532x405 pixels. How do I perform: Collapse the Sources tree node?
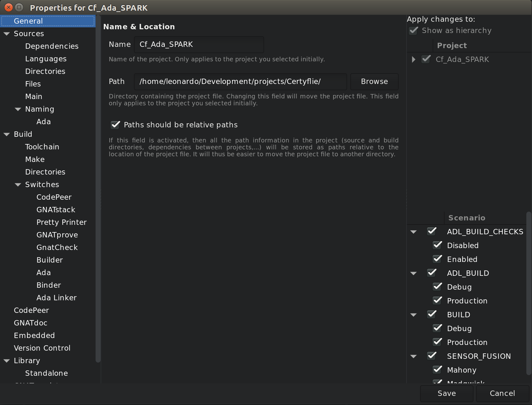7,34
